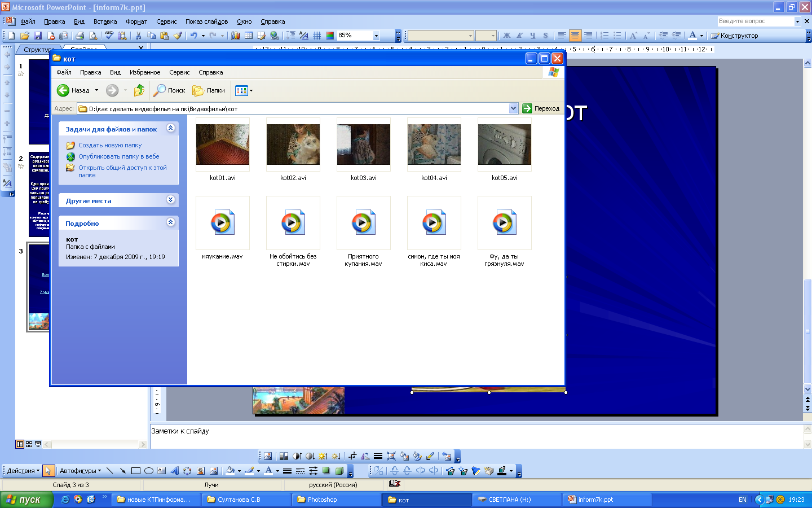This screenshot has width=812, height=508.
Task: Select the Фу, да ты грязнуля.wav file
Action: [505, 231]
